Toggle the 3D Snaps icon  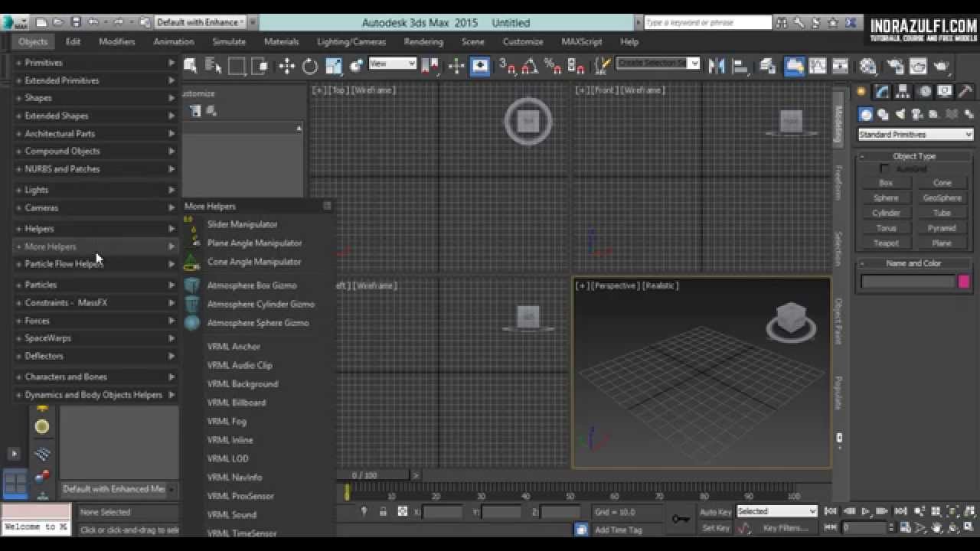(x=506, y=67)
